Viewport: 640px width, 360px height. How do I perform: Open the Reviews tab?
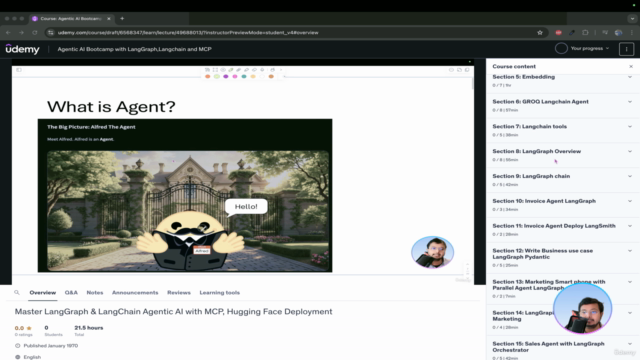(179, 292)
